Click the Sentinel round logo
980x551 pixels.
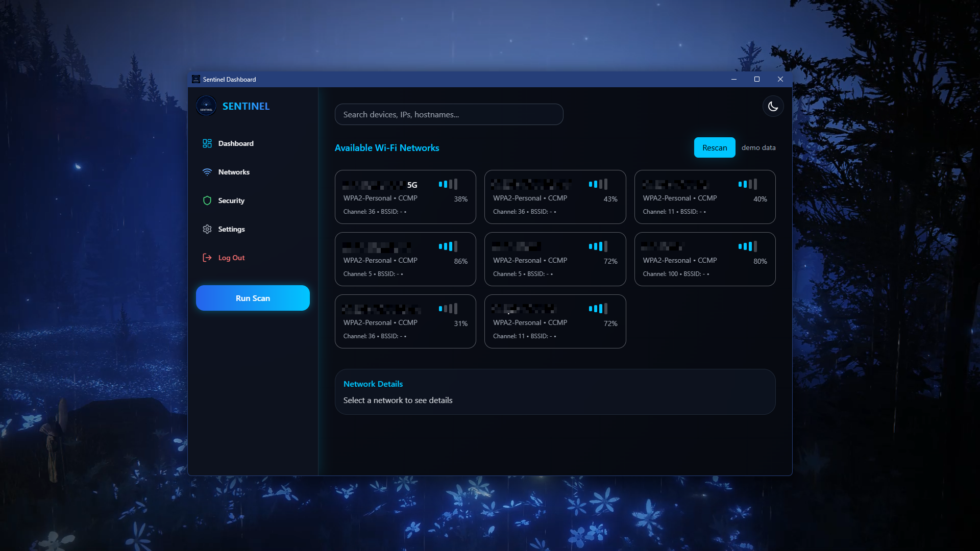(x=206, y=106)
